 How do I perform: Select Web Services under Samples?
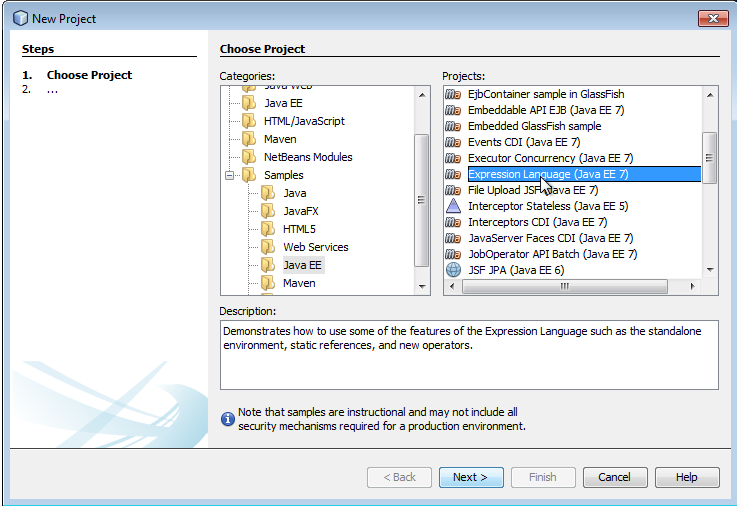point(315,247)
